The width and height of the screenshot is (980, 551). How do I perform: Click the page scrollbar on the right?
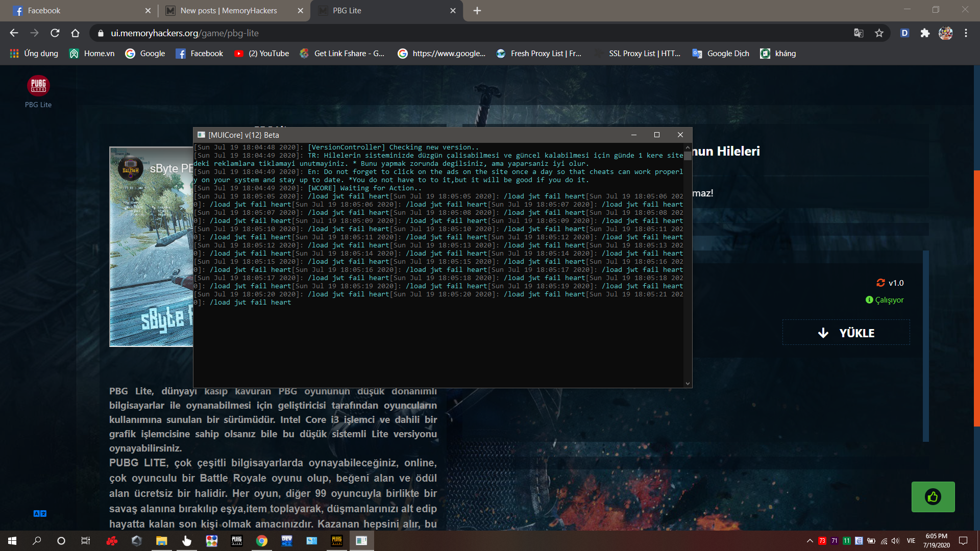(977, 298)
